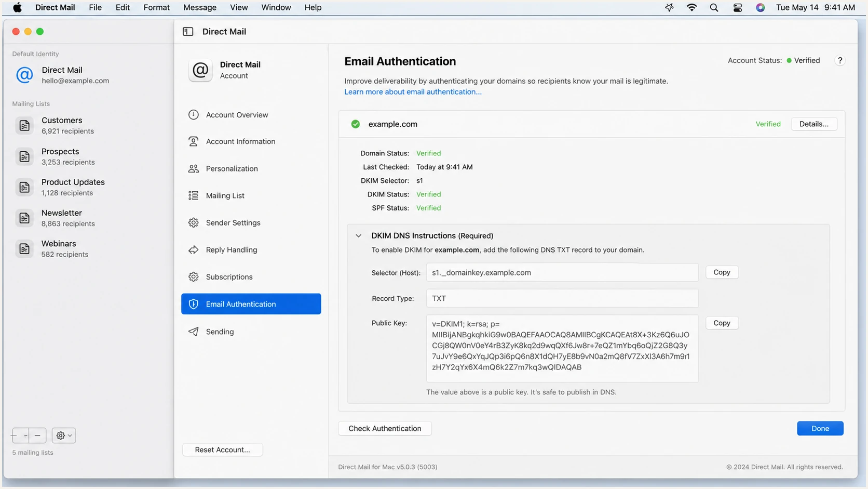
Task: Click the Sending label
Action: 220,332
